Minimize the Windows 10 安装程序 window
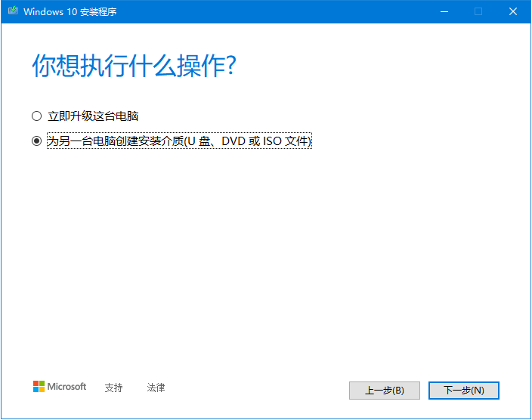 [442, 12]
